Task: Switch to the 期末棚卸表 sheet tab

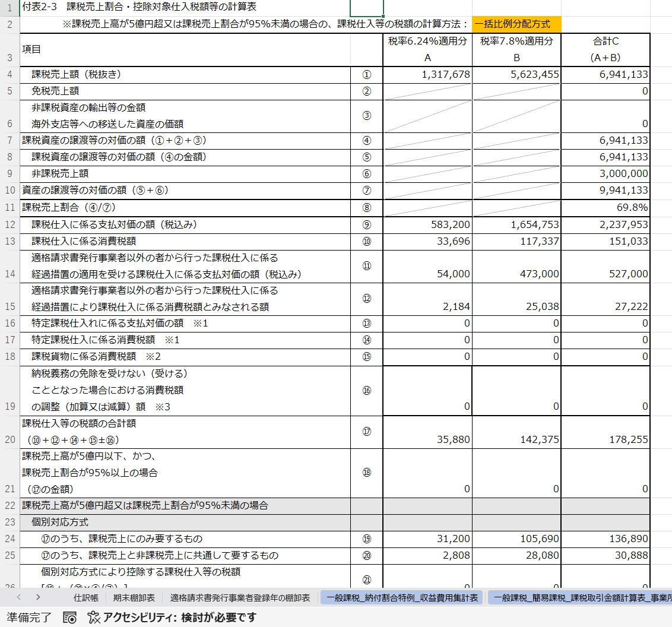Action: coord(134,598)
